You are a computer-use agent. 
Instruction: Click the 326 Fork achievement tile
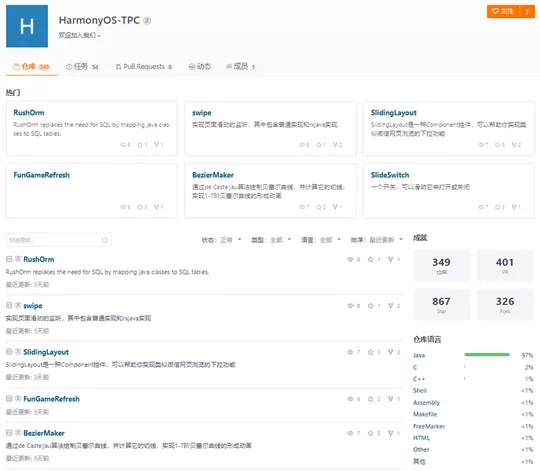[x=505, y=305]
